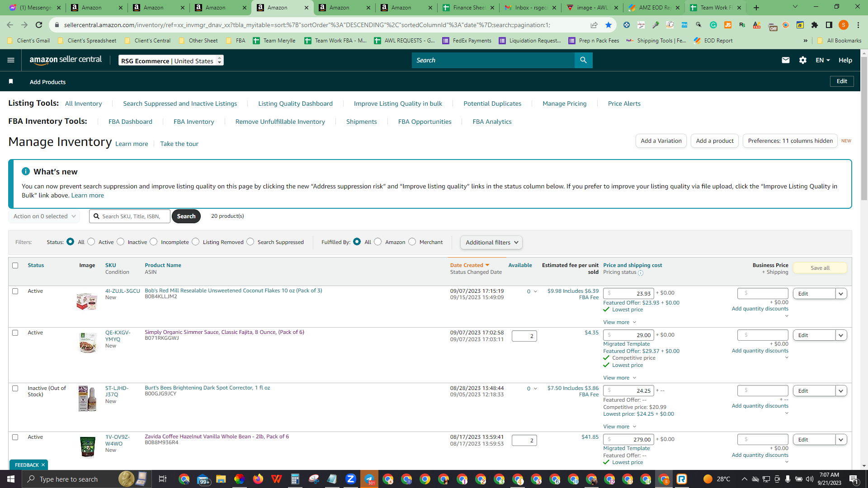Image resolution: width=868 pixels, height=488 pixels.
Task: Close the FEEDBACK tab with its X
Action: (x=43, y=465)
